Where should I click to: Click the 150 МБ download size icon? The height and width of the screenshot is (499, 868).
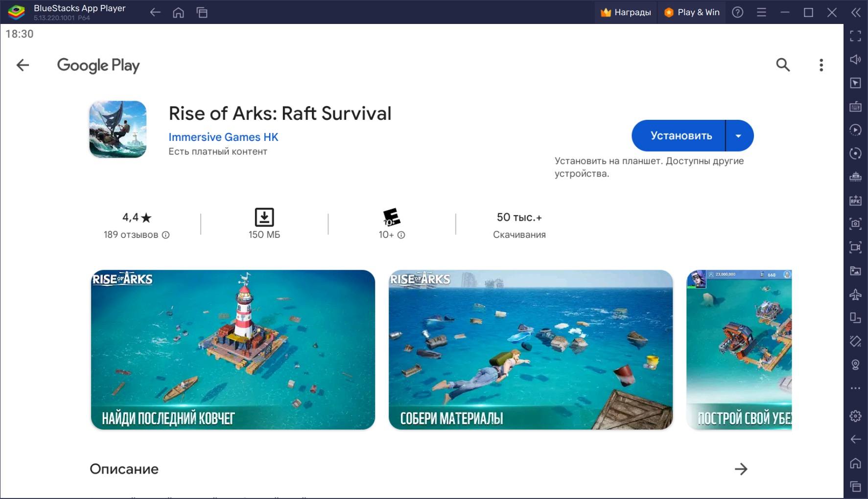point(264,217)
